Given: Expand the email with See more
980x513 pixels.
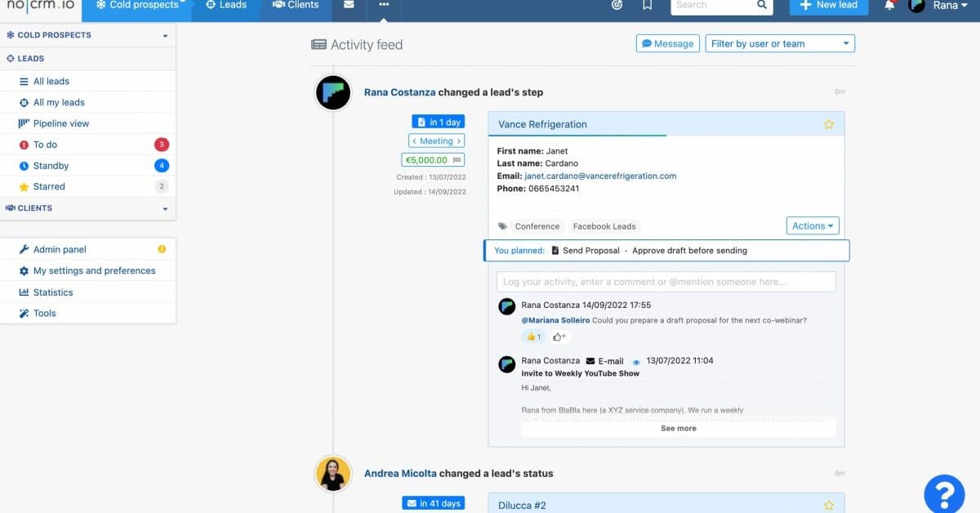Looking at the screenshot, I should 679,428.
